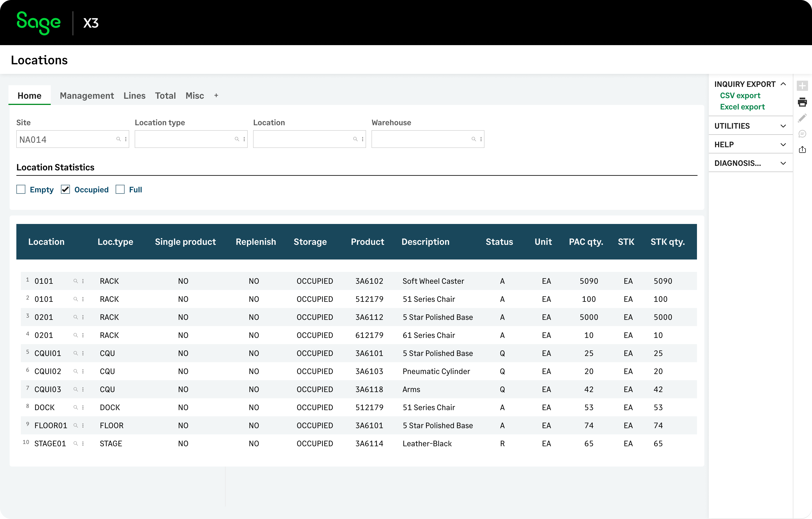Click the Description column header
This screenshot has height=519, width=812.
425,242
